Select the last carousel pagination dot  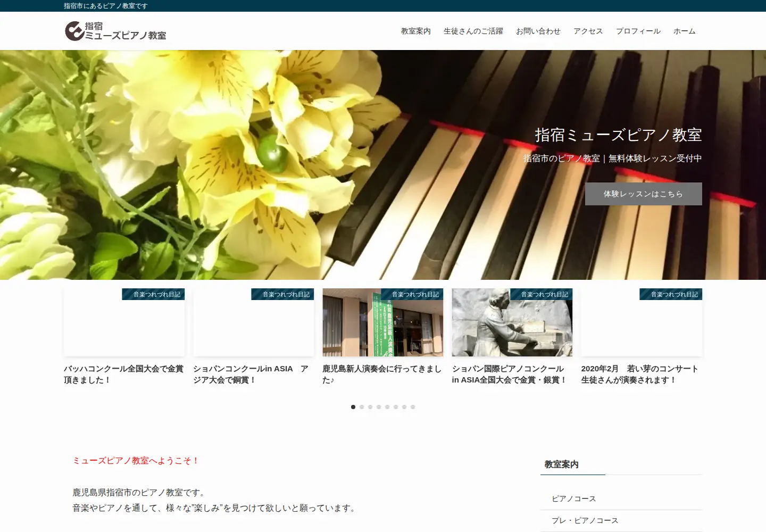(413, 407)
